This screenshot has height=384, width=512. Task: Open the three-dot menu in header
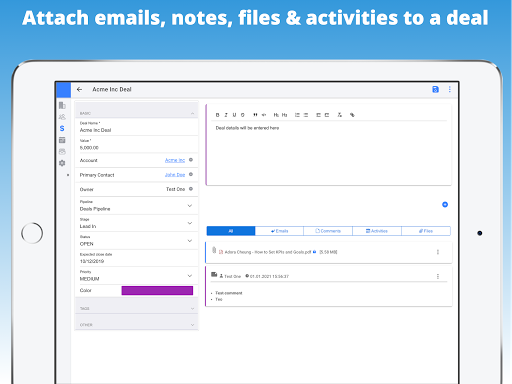point(450,89)
